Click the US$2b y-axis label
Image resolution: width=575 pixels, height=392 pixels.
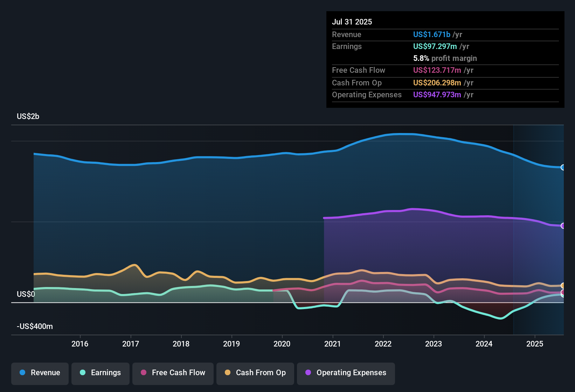28,116
